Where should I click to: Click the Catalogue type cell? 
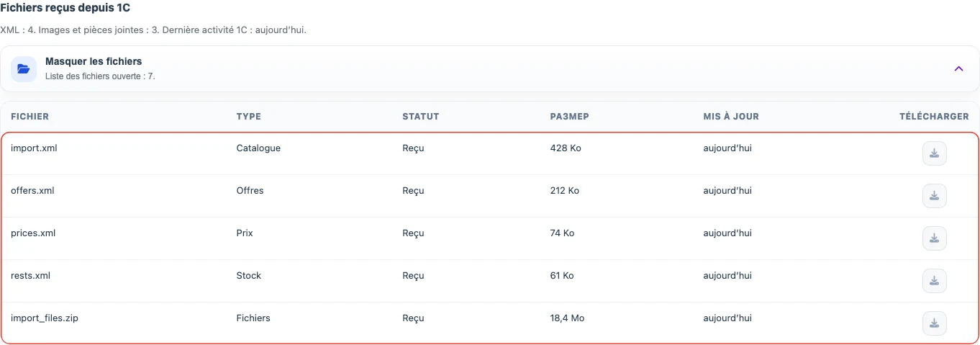tap(258, 148)
